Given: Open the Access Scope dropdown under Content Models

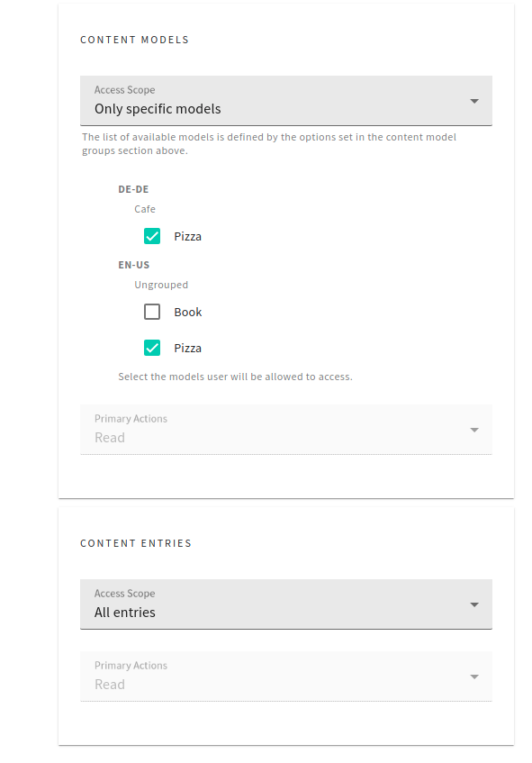Looking at the screenshot, I should [285, 100].
